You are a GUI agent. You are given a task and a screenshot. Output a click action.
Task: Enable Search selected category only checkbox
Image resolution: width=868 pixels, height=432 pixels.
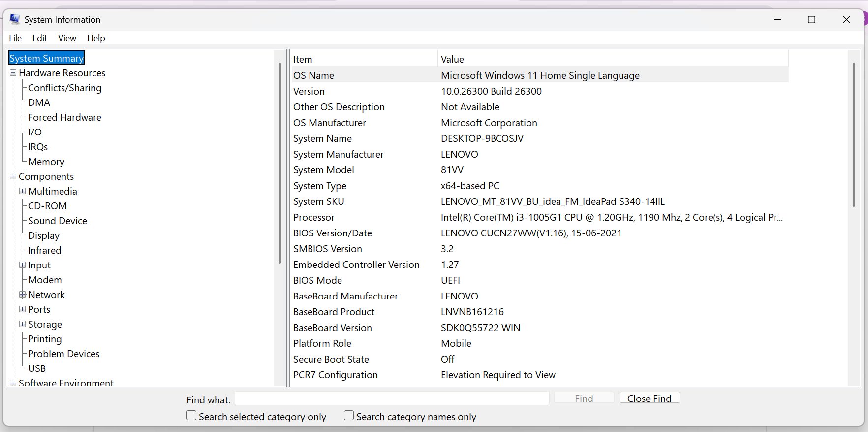[191, 416]
